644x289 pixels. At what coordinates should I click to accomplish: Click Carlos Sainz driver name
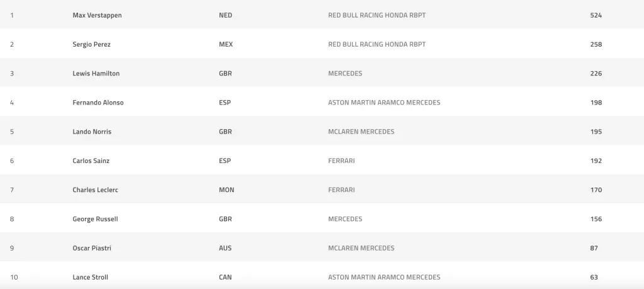click(x=91, y=161)
